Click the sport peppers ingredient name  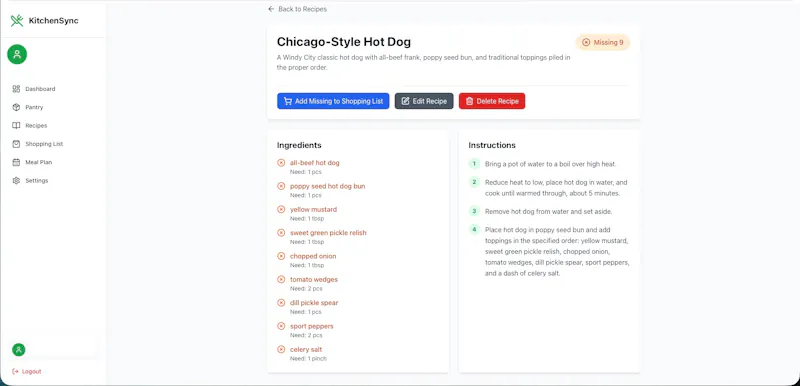(311, 326)
